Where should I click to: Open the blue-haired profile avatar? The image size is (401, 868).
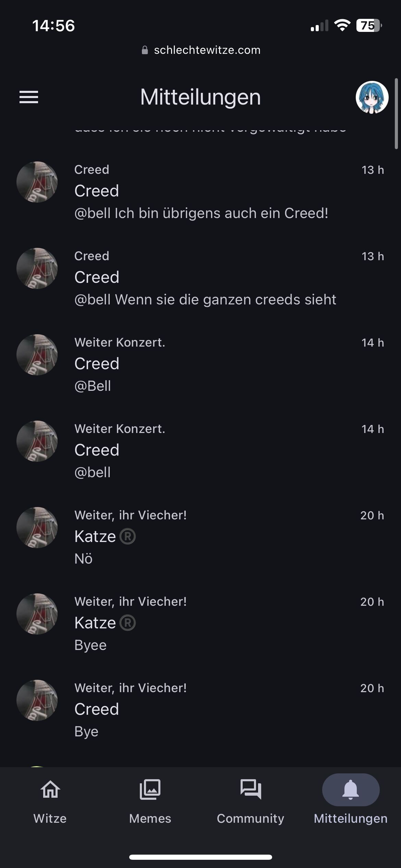tap(372, 97)
